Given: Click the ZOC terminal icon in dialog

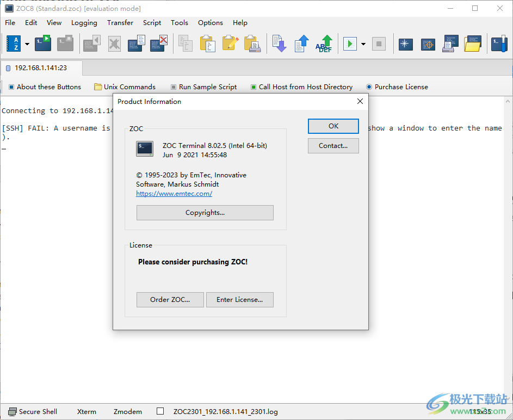Looking at the screenshot, I should tap(145, 149).
